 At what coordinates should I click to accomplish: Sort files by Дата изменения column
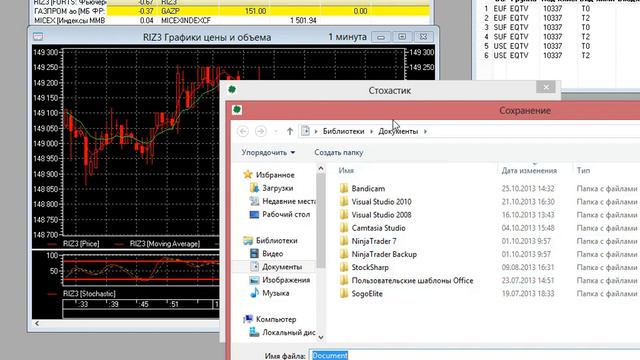click(529, 171)
